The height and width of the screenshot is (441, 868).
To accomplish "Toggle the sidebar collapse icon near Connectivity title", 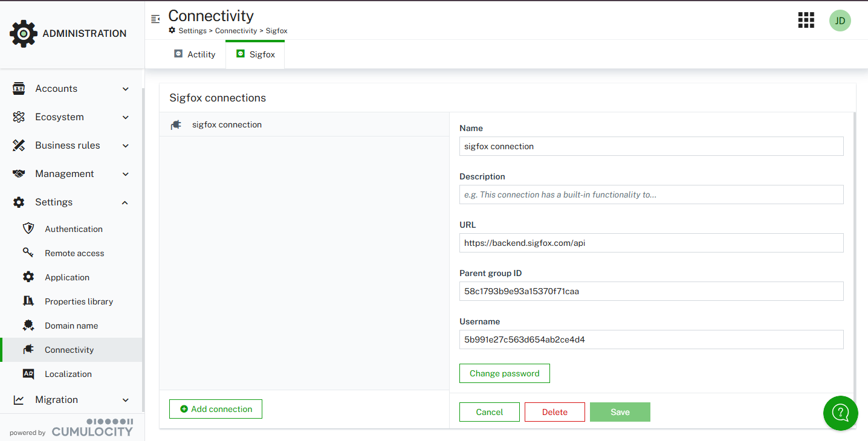I will click(x=155, y=19).
